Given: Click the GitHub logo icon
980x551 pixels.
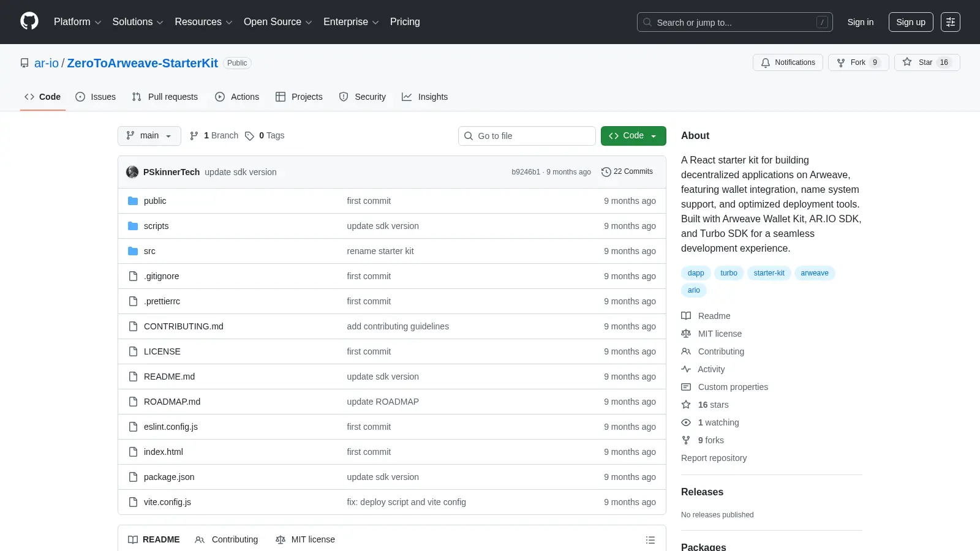Looking at the screenshot, I should (x=29, y=21).
